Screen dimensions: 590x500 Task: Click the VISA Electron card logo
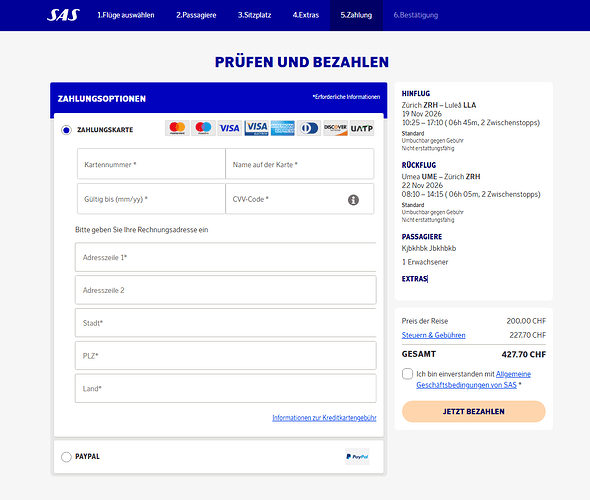(x=256, y=128)
